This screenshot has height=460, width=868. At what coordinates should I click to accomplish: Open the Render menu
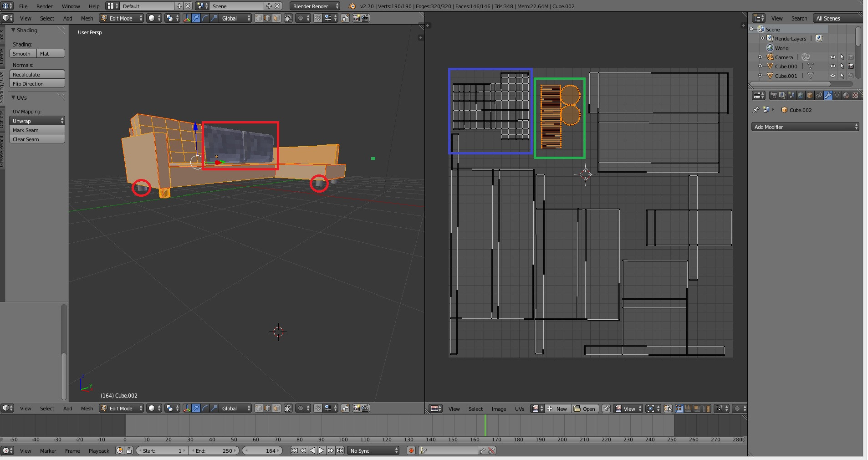point(45,6)
